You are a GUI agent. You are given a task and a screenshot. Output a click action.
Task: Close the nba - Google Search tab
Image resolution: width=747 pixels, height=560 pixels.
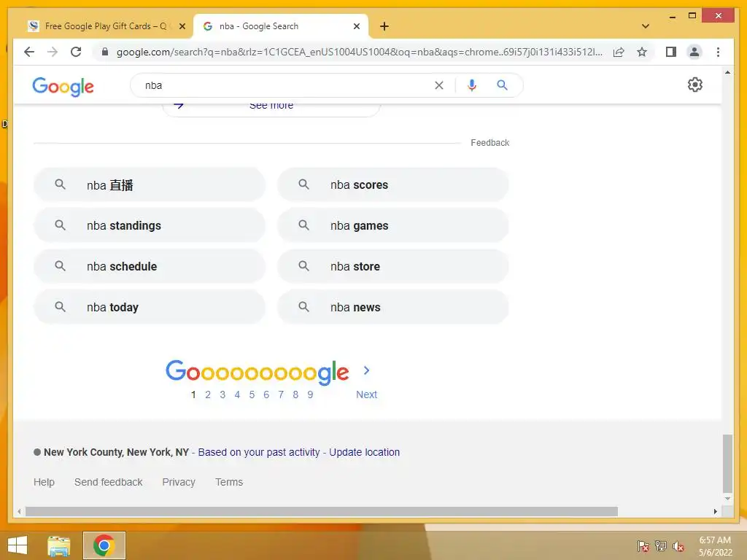click(356, 26)
